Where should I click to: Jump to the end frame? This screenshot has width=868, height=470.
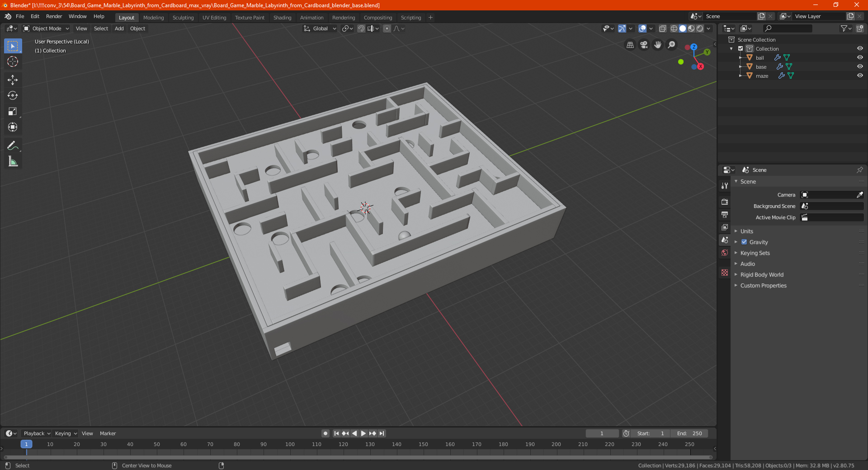(x=382, y=433)
